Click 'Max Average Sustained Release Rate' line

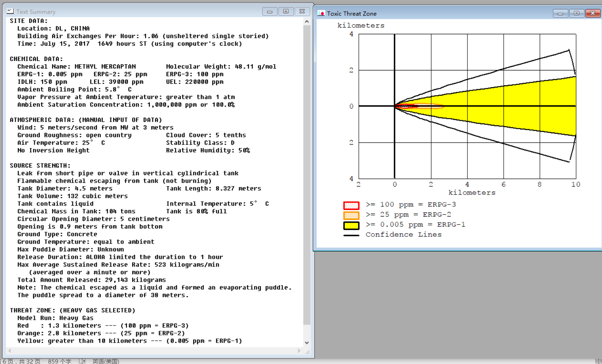(118, 265)
